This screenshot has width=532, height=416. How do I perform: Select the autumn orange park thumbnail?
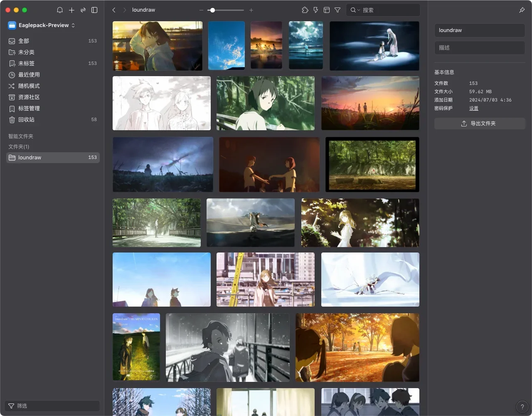click(357, 347)
